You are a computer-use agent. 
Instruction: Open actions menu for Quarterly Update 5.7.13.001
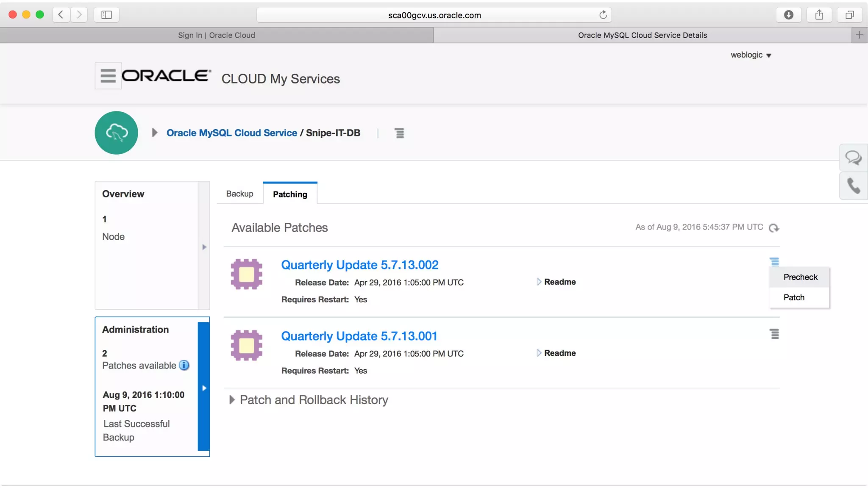[x=774, y=334]
